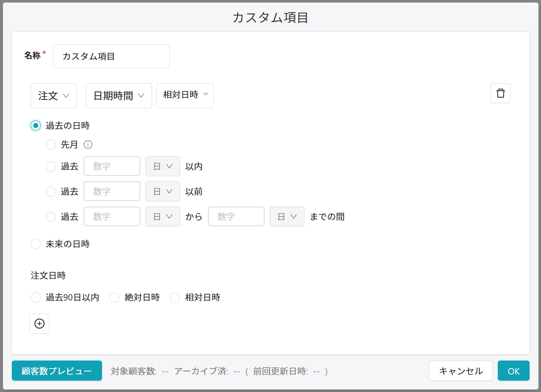Select the 過去〜以前 radio option
541x392 pixels.
pyautogui.click(x=51, y=191)
